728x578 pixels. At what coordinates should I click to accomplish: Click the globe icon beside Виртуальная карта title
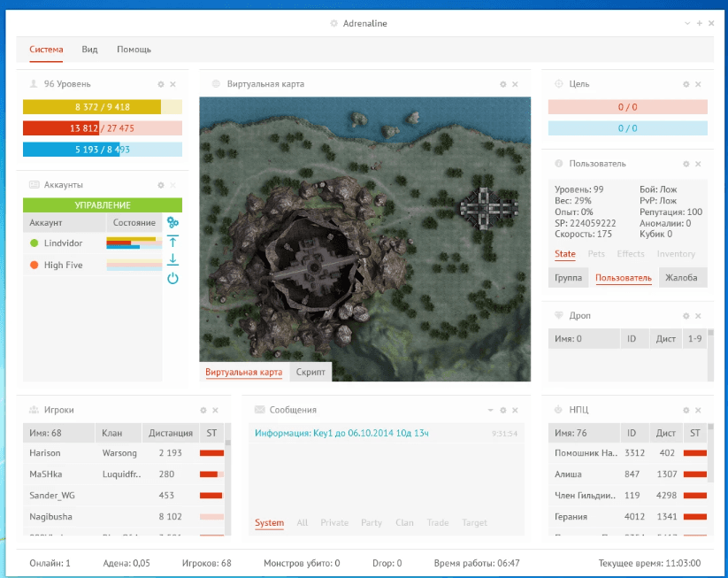[216, 83]
